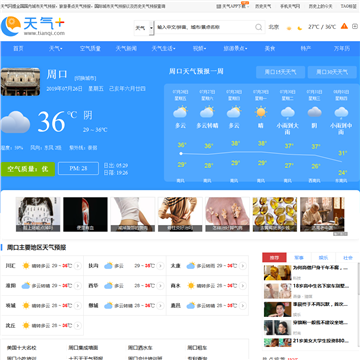Open the 历史上的今天 top link
Viewport: 360px width, 360px height.
click(320, 6)
